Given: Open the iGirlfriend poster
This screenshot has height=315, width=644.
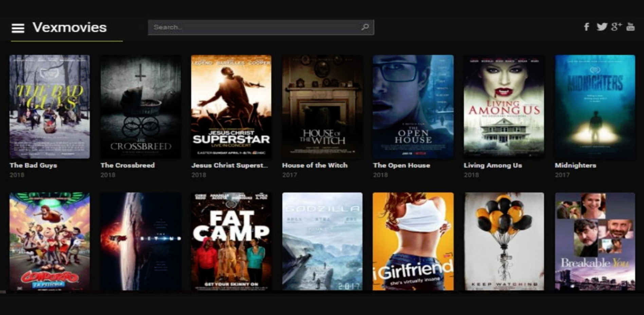Looking at the screenshot, I should coord(413,241).
